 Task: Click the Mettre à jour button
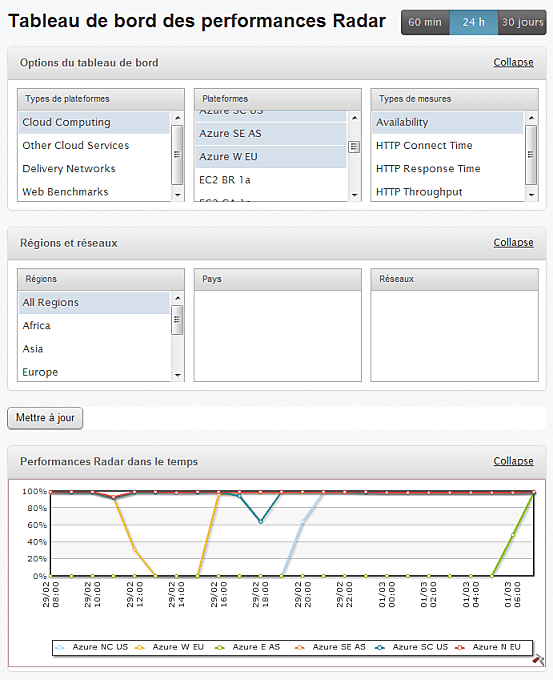tap(45, 418)
